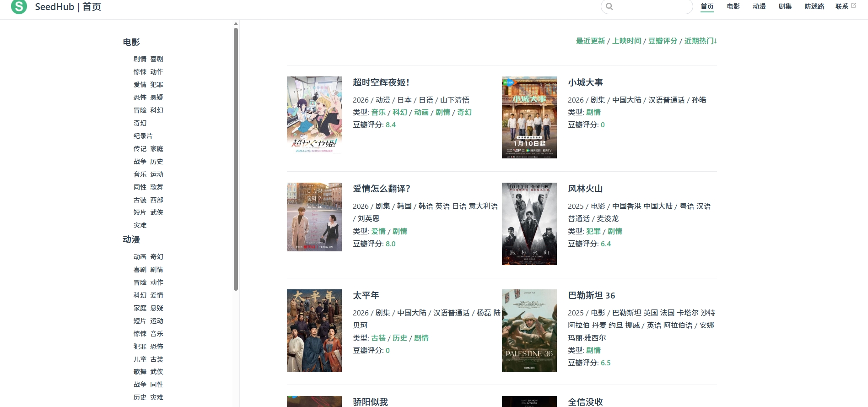The height and width of the screenshot is (407, 868).
Task: Click the sidebar vertical scrollbar thumb
Action: click(236, 159)
